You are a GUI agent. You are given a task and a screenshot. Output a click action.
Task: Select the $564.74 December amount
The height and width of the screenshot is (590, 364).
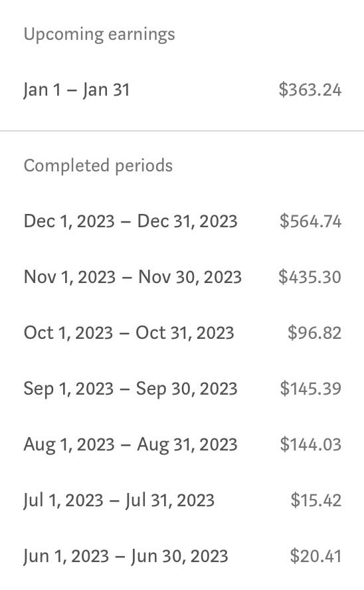click(310, 221)
